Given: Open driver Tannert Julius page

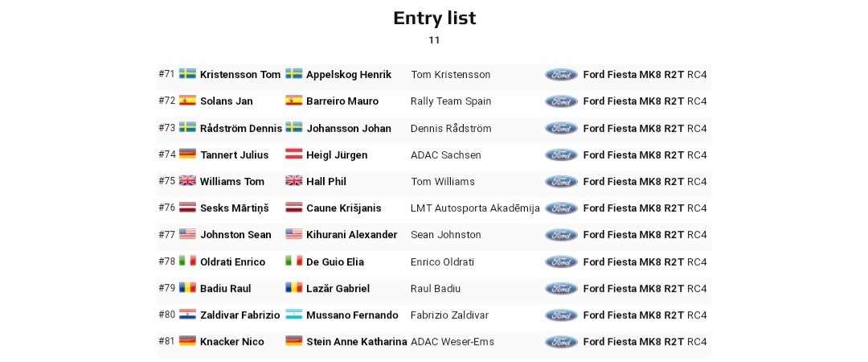Looking at the screenshot, I should tap(235, 154).
